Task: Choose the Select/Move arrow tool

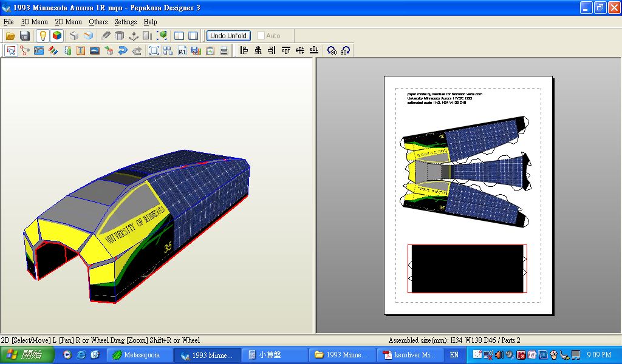Action: pyautogui.click(x=10, y=51)
